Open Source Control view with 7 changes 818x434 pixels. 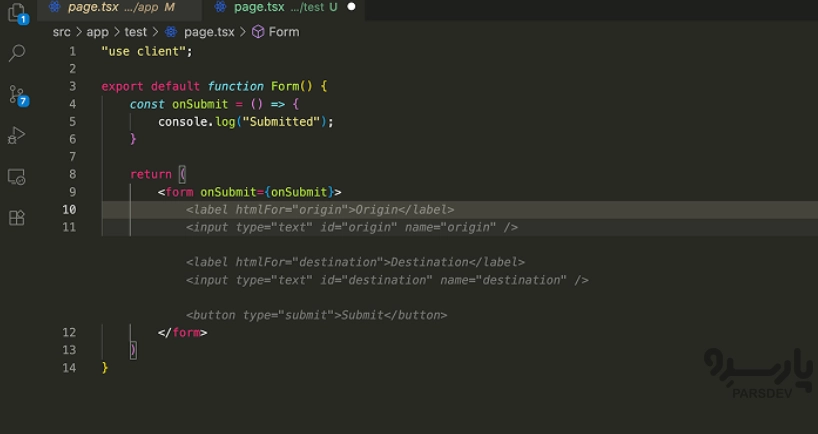click(x=17, y=94)
